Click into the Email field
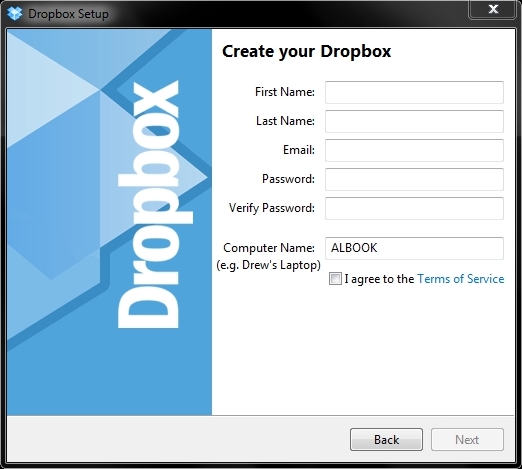 414,150
